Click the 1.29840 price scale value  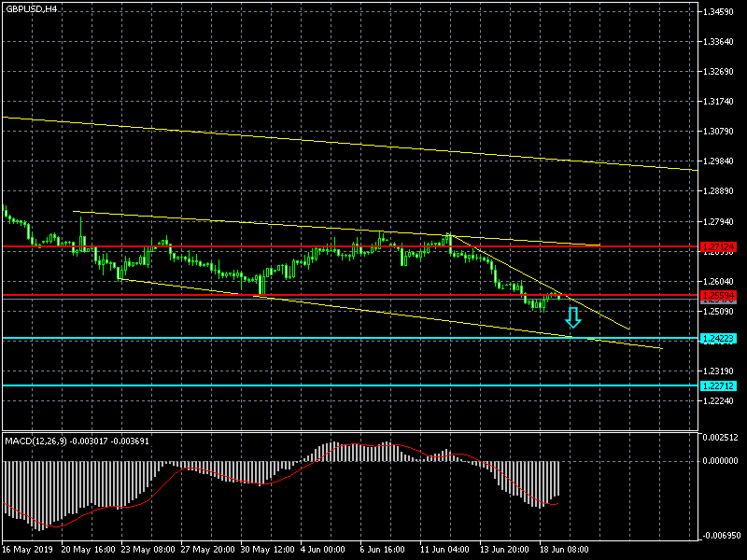point(720,161)
